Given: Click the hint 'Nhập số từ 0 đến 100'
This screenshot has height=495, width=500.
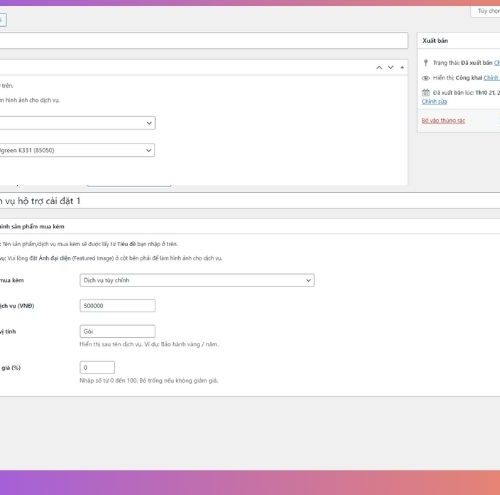Looking at the screenshot, I should tap(149, 381).
